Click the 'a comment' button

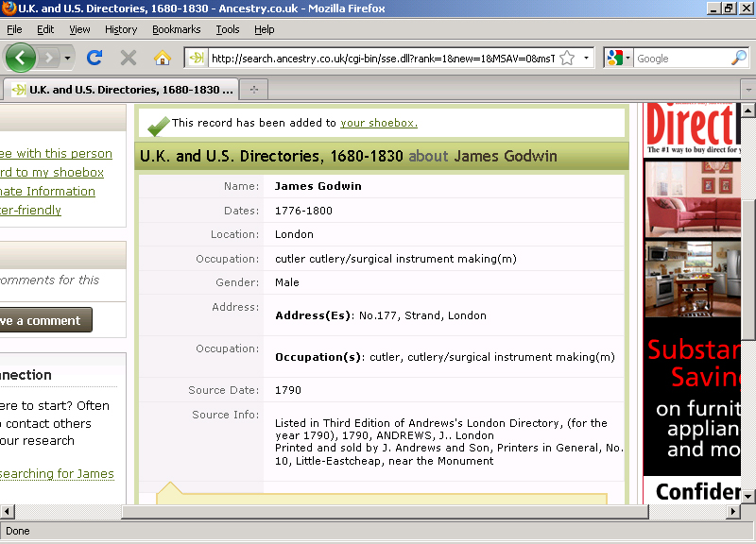click(x=45, y=320)
